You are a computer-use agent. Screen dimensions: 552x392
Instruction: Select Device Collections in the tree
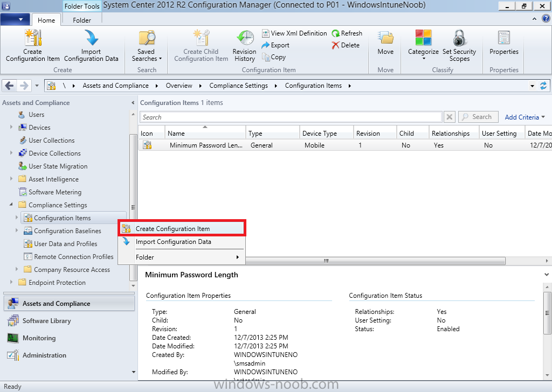pyautogui.click(x=54, y=153)
